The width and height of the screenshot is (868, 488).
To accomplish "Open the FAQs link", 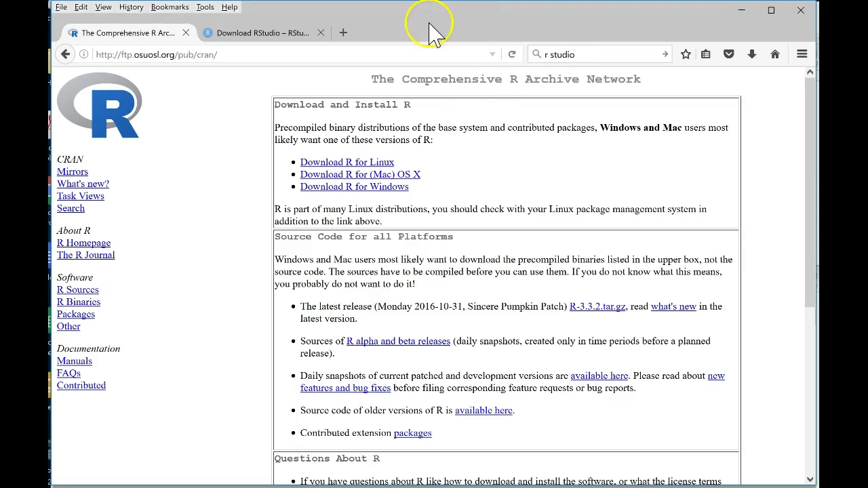I will (x=68, y=373).
